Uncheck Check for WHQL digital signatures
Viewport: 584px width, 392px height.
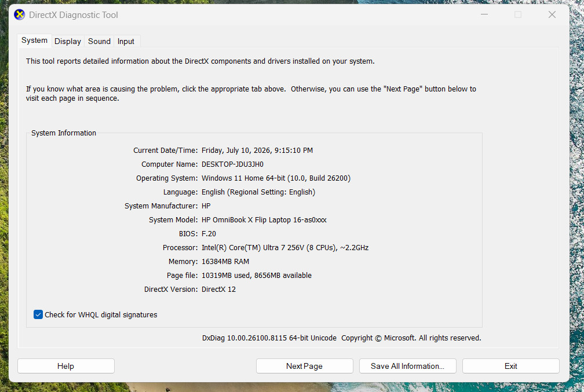pyautogui.click(x=38, y=314)
